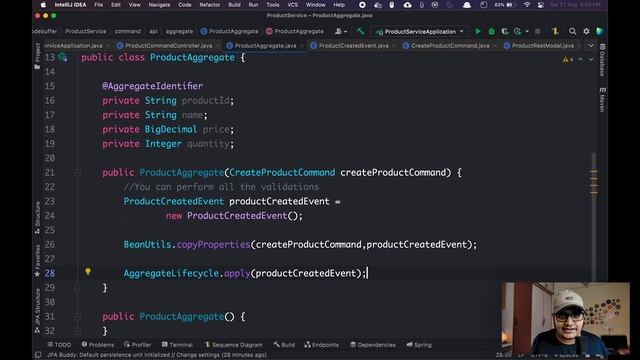This screenshot has width=640, height=360.
Task: Open the Favorites tool window on the left strip
Action: click(38, 260)
